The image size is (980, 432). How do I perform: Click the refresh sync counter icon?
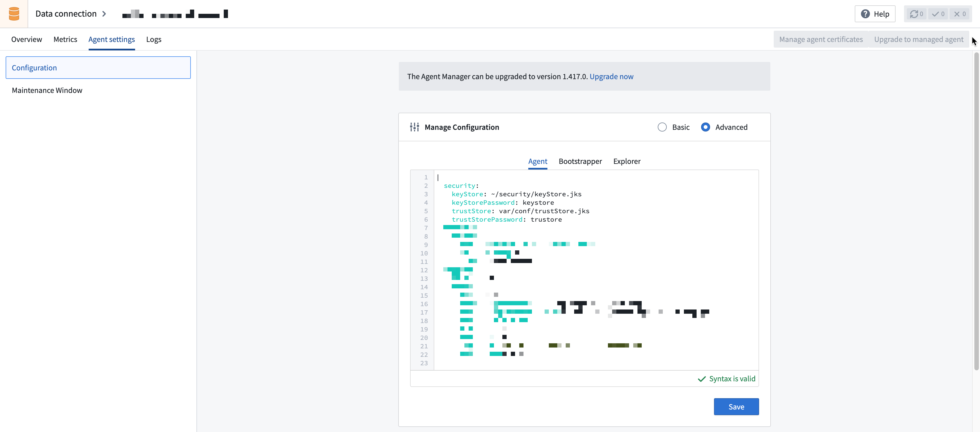(914, 14)
